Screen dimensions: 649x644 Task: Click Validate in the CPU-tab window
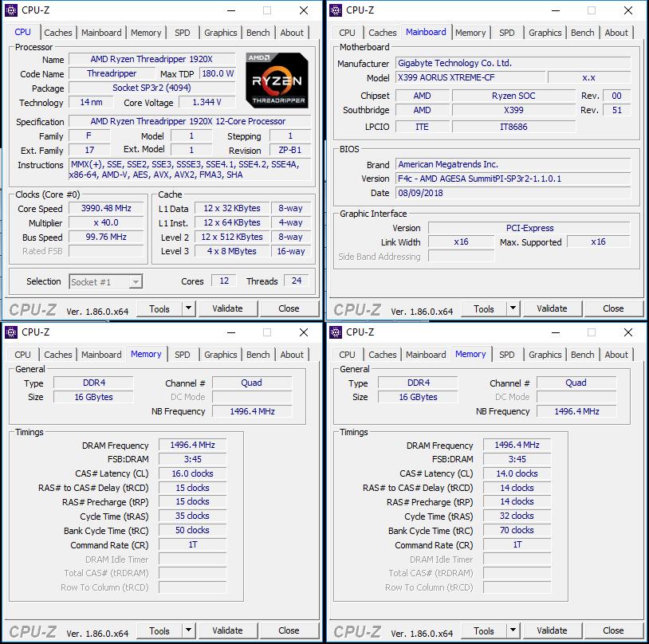click(228, 308)
